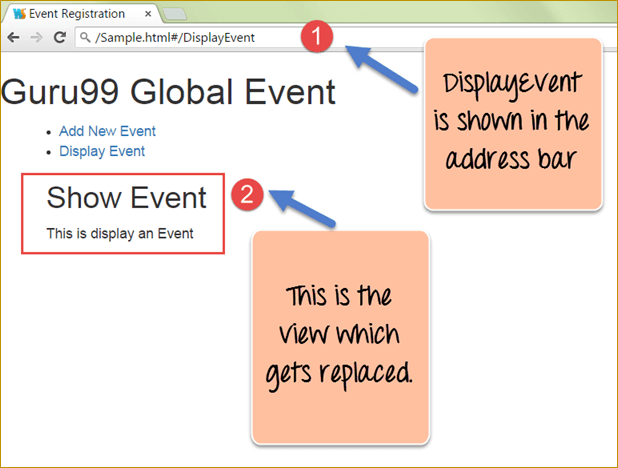
Task: Click the text 'This is display an Event'
Action: pyautogui.click(x=119, y=234)
